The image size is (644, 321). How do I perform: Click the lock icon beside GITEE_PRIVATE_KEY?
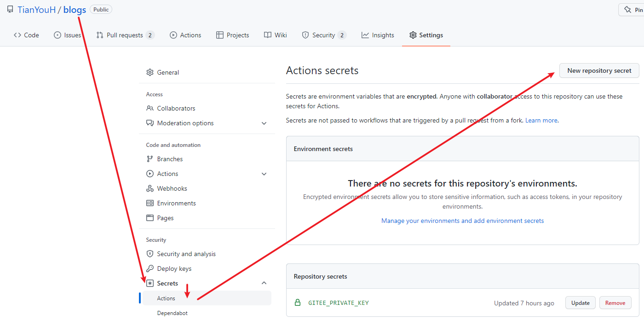tap(298, 303)
